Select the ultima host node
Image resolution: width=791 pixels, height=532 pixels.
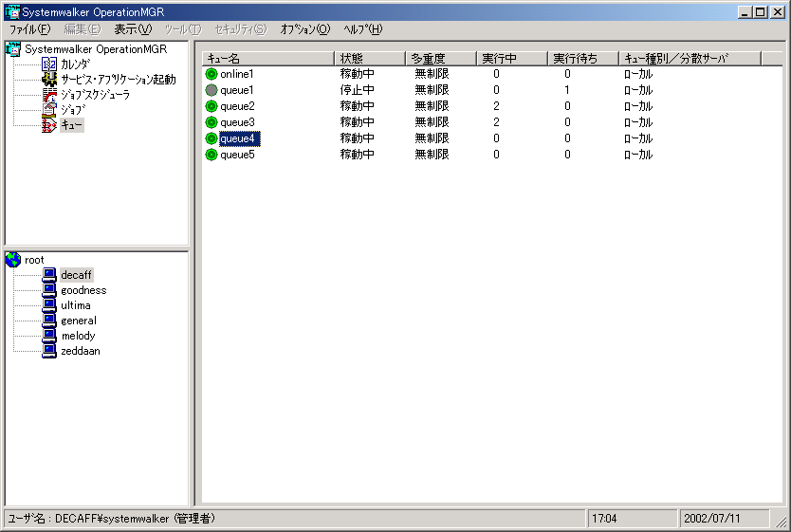click(76, 305)
